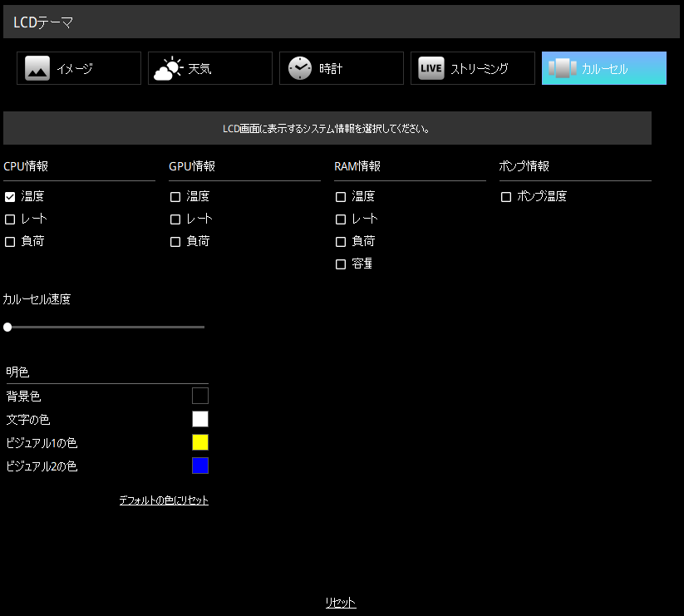Click the イメージ picture icon
This screenshot has width=684, height=616.
pos(37,68)
